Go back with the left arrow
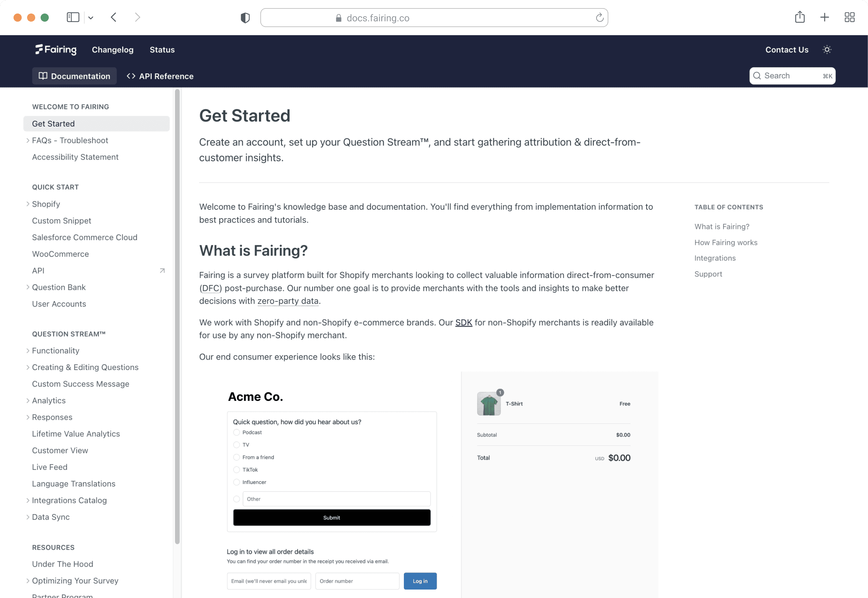This screenshot has width=868, height=598. click(x=114, y=17)
